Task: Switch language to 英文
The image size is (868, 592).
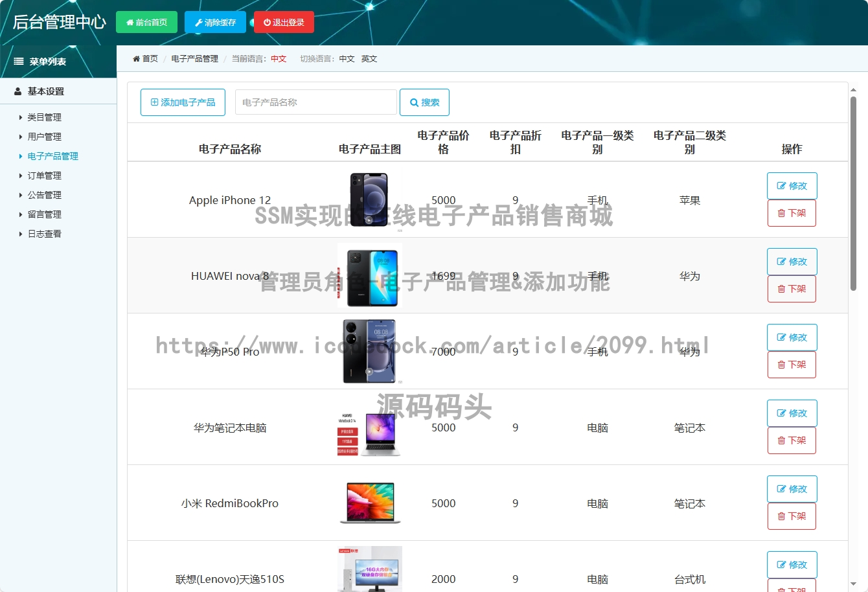Action: point(369,59)
